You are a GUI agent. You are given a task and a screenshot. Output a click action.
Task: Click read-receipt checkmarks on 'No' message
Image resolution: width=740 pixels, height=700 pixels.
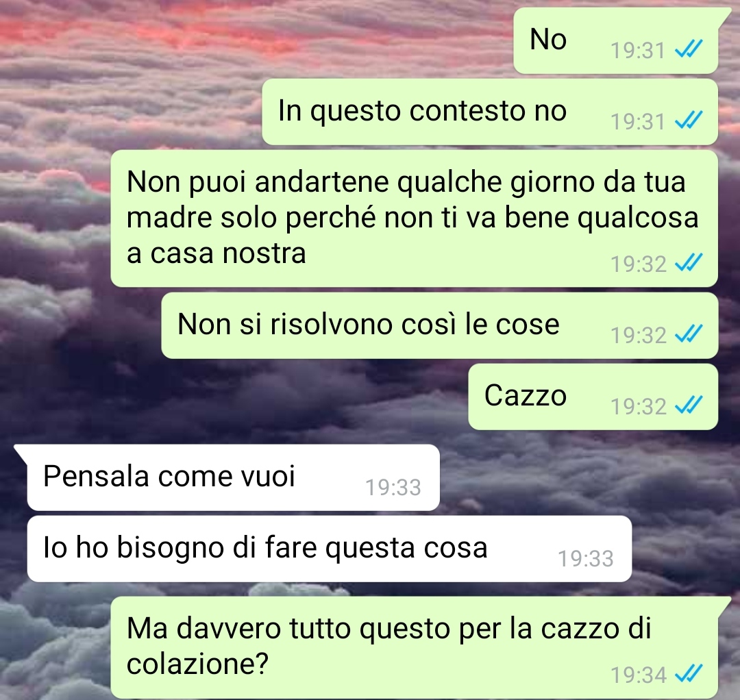[x=689, y=49]
